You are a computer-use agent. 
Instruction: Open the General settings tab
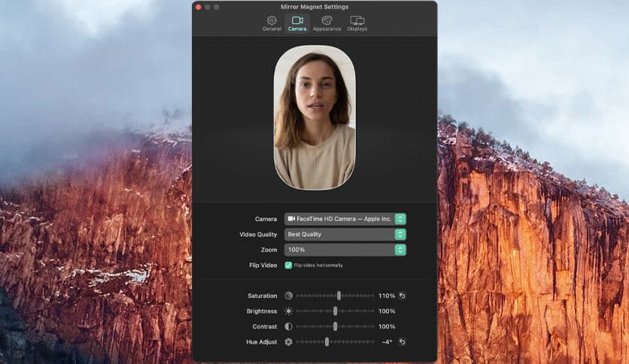(x=272, y=23)
